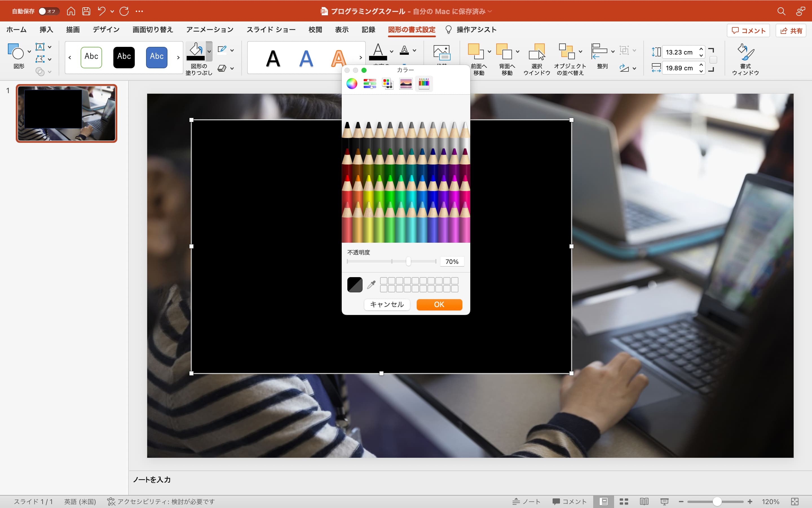
Task: Open the color palettes picker
Action: [x=388, y=83]
